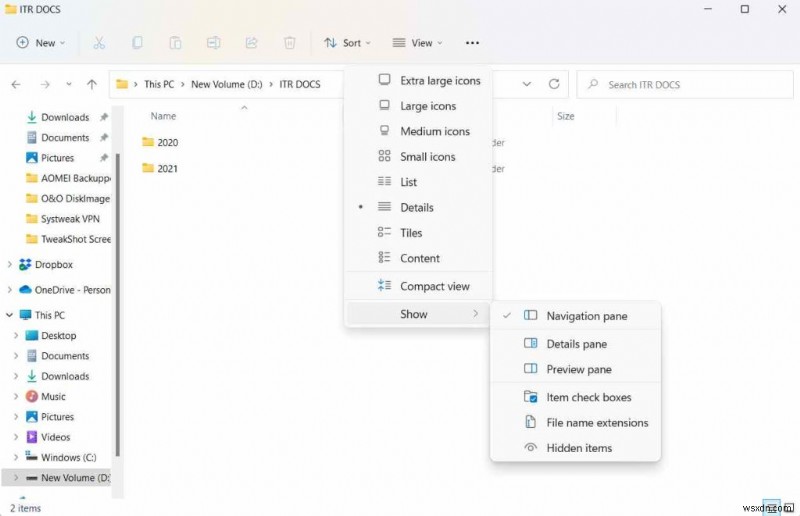
Task: Open the See more ellipsis menu
Action: pyautogui.click(x=472, y=43)
